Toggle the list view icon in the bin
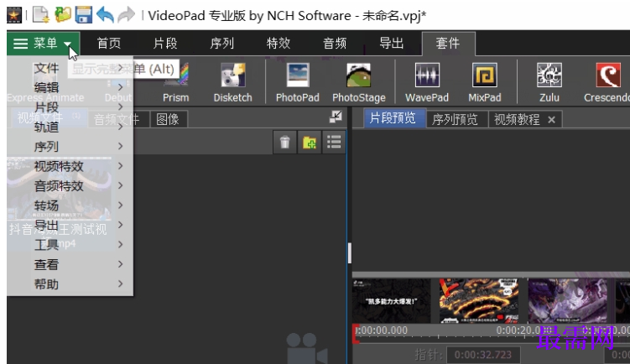Viewport: 630px width, 364px height. [x=334, y=143]
